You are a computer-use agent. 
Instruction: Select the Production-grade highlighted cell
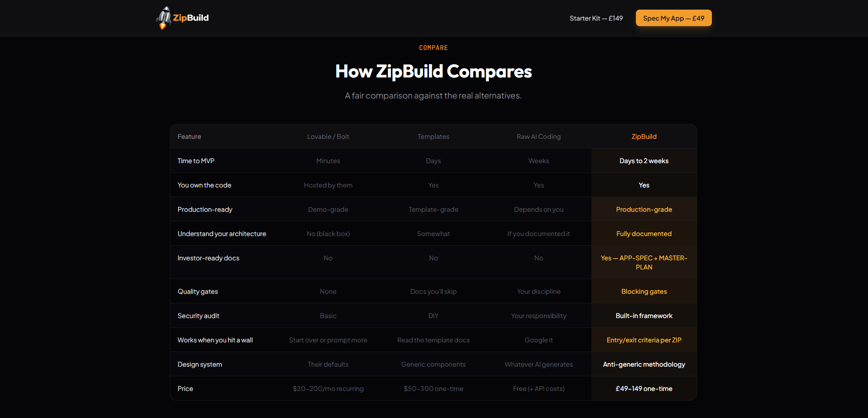point(644,209)
